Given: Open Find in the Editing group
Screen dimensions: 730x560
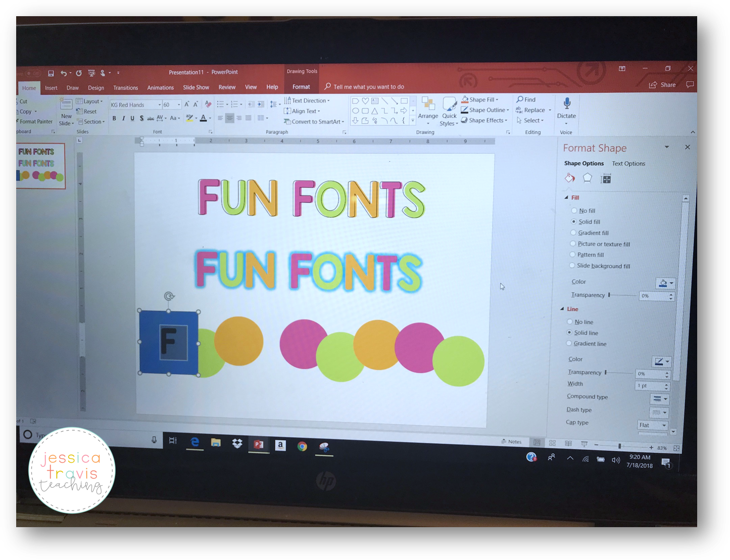Looking at the screenshot, I should tap(526, 100).
